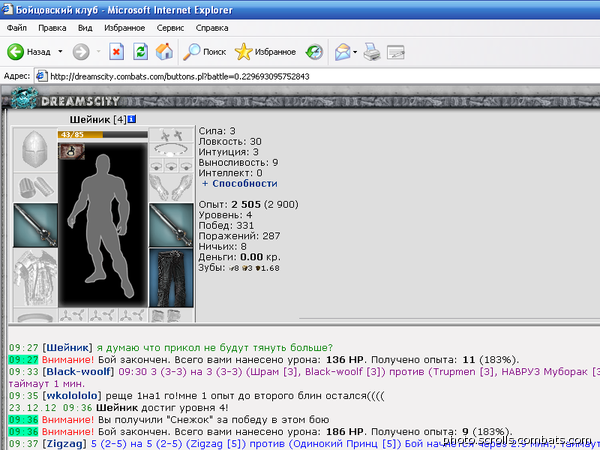The width and height of the screenshot is (600, 450).
Task: Click the body armor equipment slot
Action: pos(35,278)
